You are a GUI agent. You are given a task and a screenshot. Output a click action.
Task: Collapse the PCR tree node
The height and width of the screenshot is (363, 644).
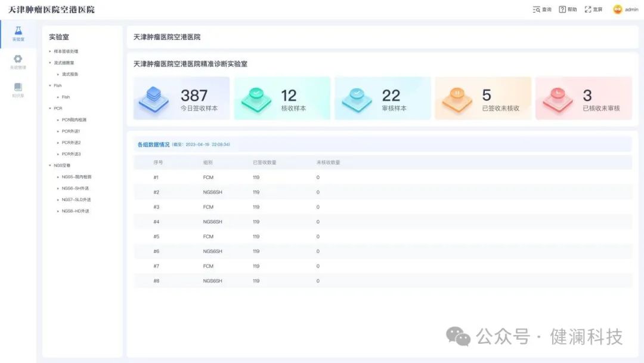coord(50,109)
